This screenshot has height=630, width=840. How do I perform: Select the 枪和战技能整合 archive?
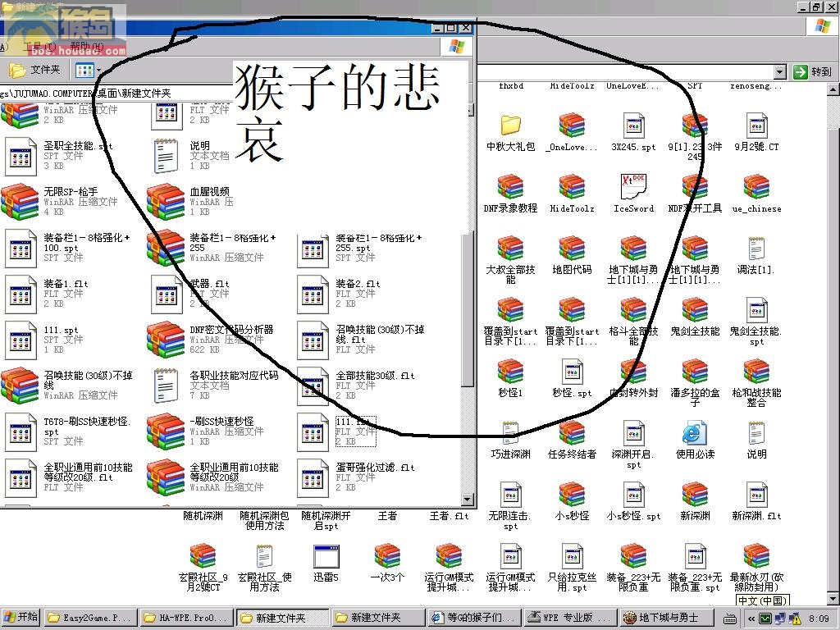pos(756,382)
